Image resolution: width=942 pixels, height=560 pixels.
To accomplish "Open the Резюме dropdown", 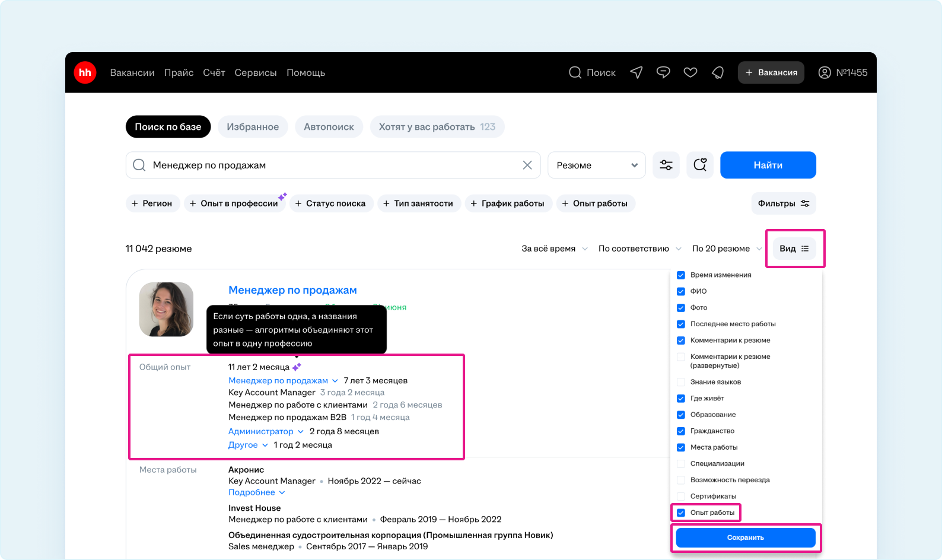I will tap(596, 165).
